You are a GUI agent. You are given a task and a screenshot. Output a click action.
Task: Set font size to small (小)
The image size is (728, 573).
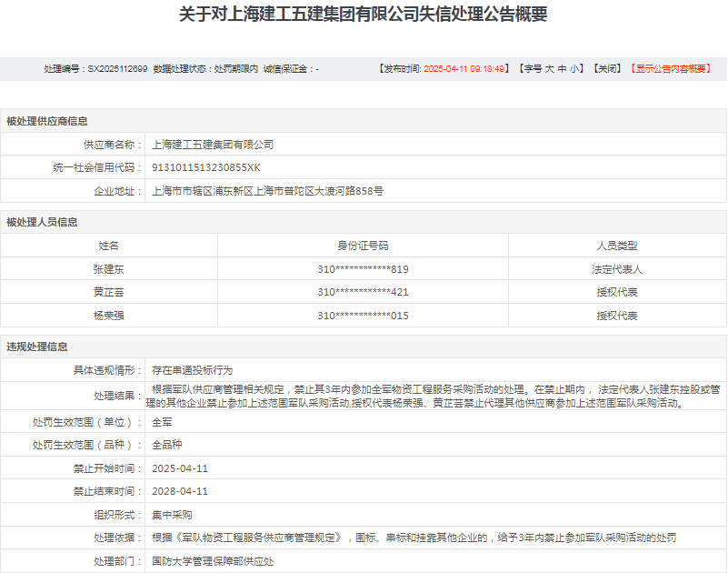[574, 69]
